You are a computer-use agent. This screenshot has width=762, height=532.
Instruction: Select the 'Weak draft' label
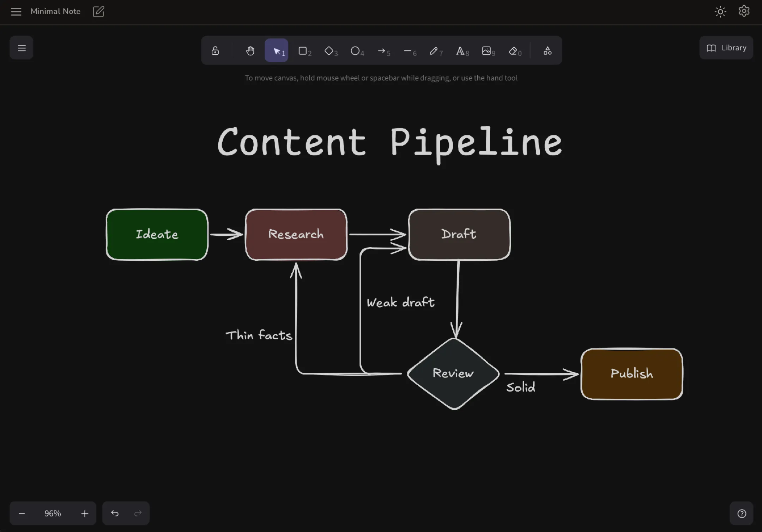click(x=400, y=303)
